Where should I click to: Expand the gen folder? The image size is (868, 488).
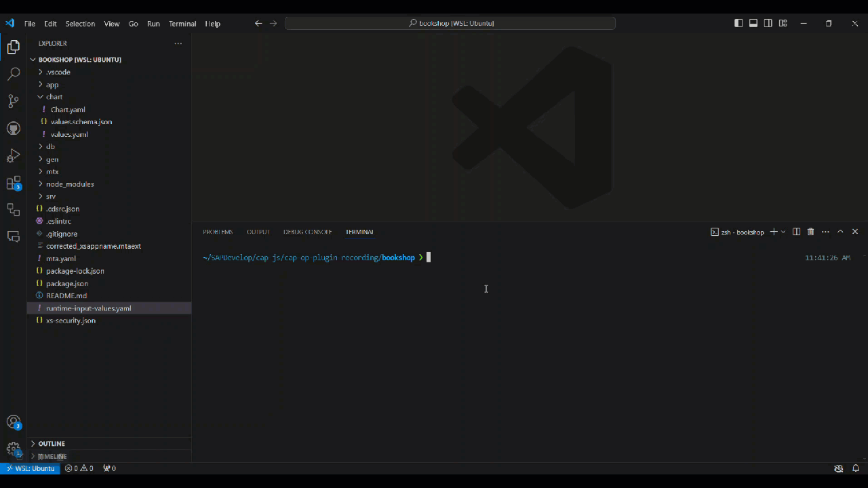(x=41, y=159)
